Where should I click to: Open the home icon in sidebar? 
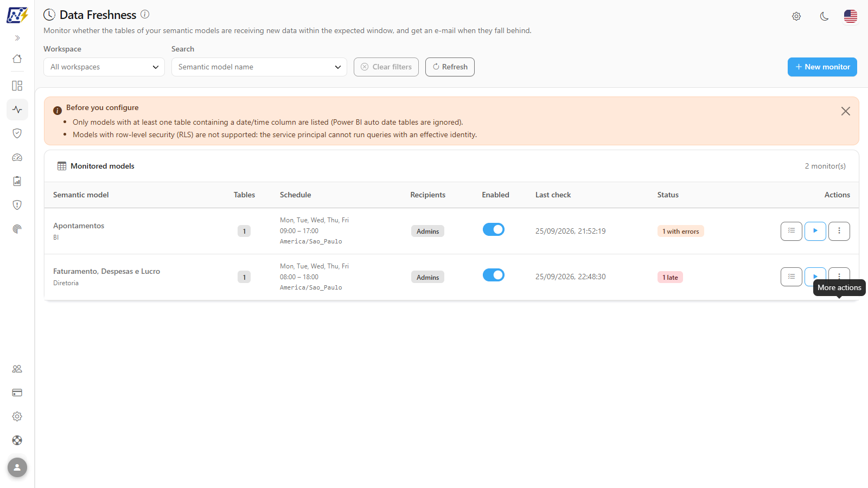pos(17,59)
